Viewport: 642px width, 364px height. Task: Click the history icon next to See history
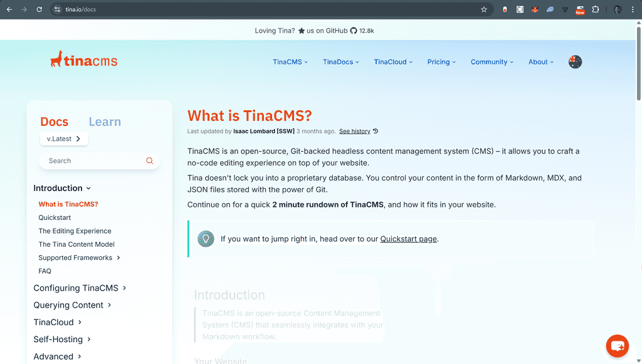375,131
